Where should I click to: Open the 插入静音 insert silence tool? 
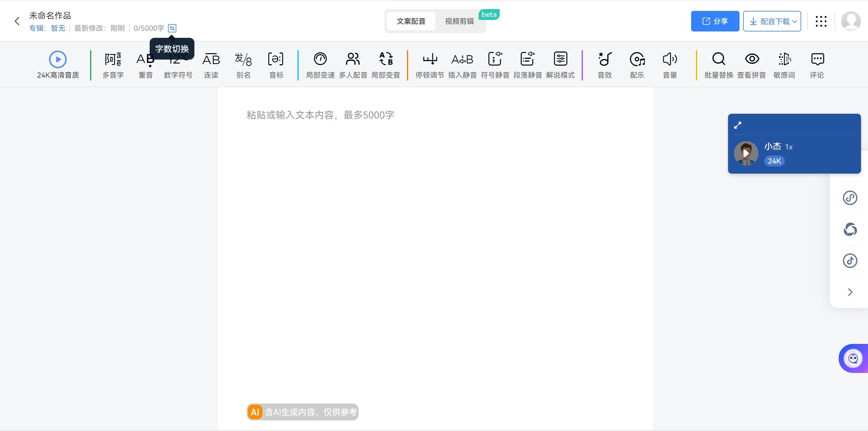tap(462, 65)
